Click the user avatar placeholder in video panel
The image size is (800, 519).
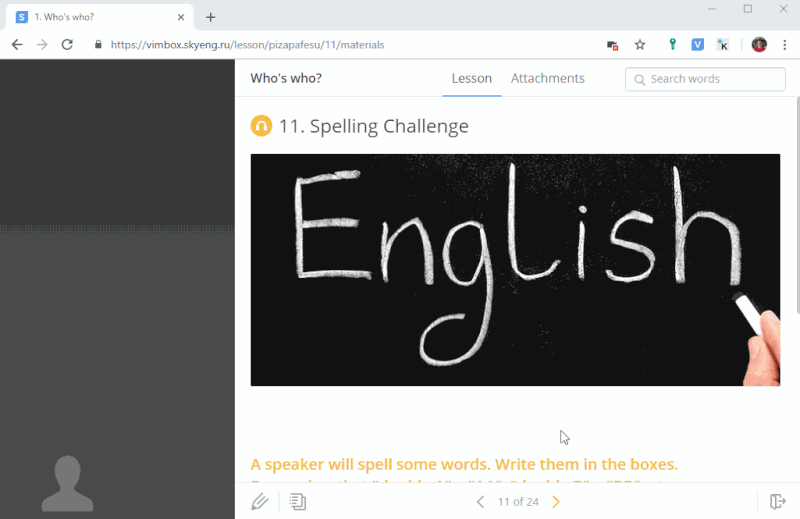(67, 483)
